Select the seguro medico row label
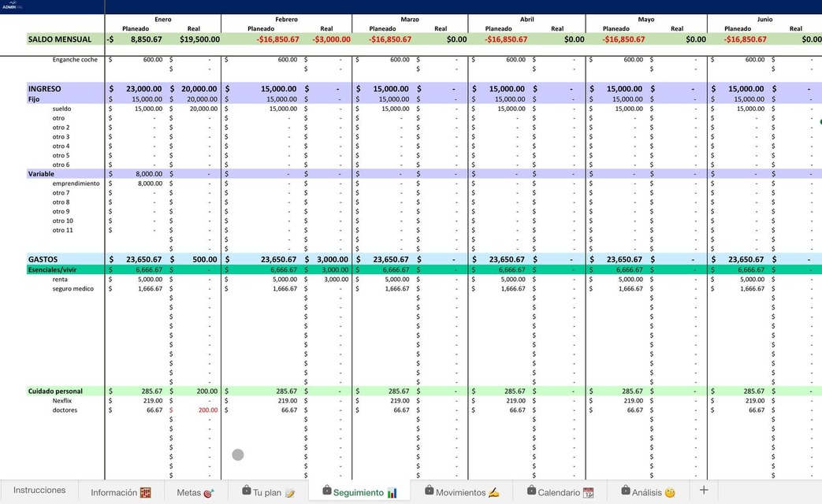The height and width of the screenshot is (504, 822). (x=73, y=289)
